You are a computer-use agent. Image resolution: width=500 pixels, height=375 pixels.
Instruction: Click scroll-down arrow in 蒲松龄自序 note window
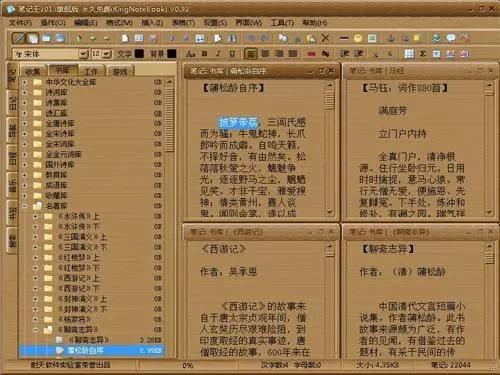(x=330, y=212)
